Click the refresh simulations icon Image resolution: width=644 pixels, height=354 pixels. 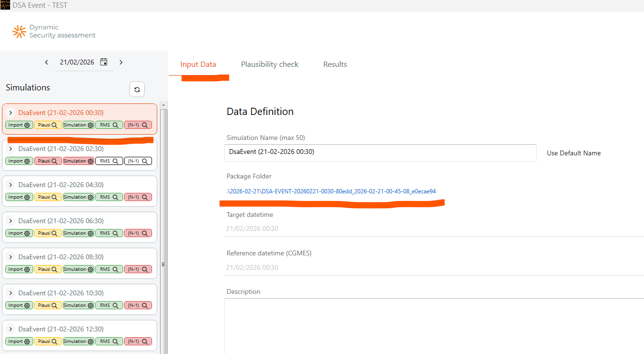click(x=137, y=89)
